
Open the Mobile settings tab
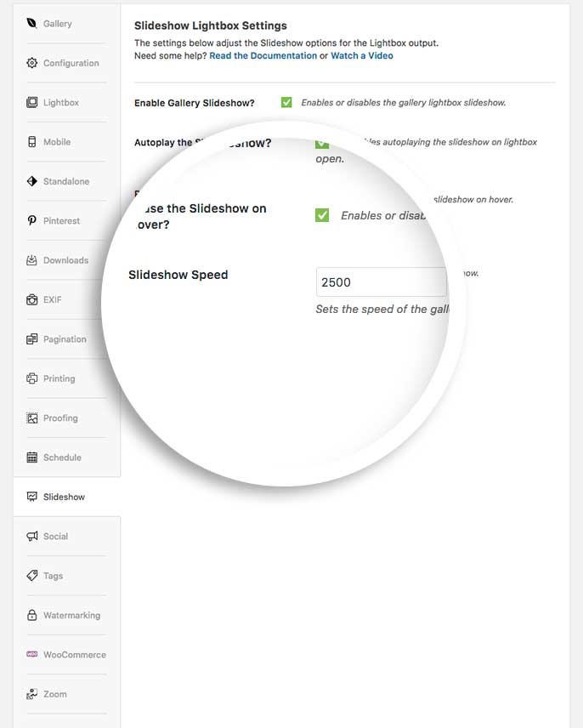point(56,142)
